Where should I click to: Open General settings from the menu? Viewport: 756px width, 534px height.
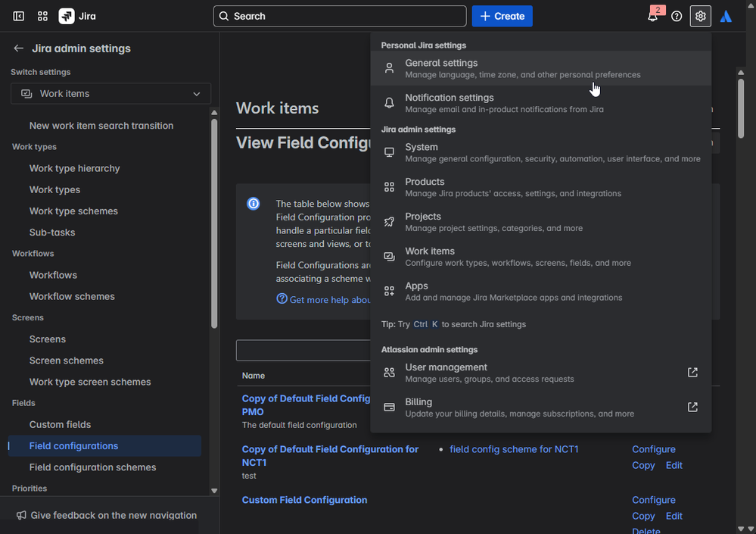tap(541, 68)
